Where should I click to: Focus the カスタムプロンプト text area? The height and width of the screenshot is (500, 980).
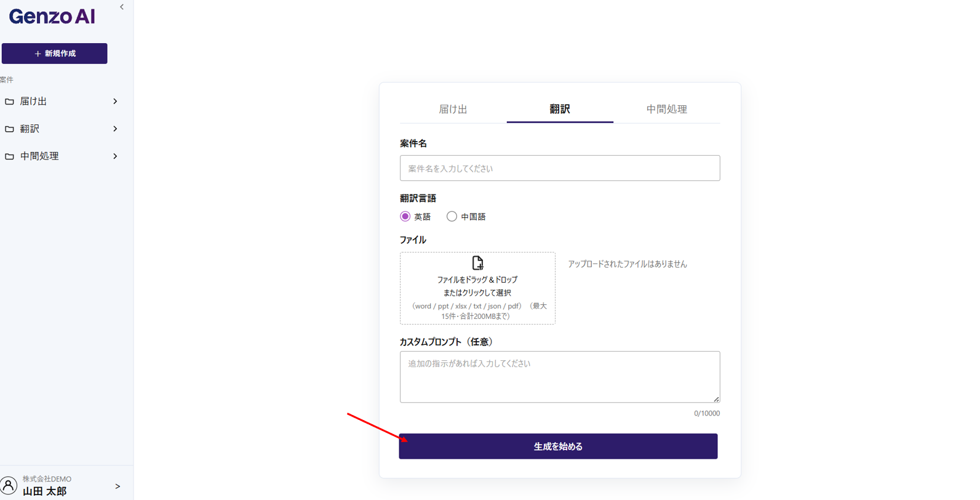(x=560, y=377)
